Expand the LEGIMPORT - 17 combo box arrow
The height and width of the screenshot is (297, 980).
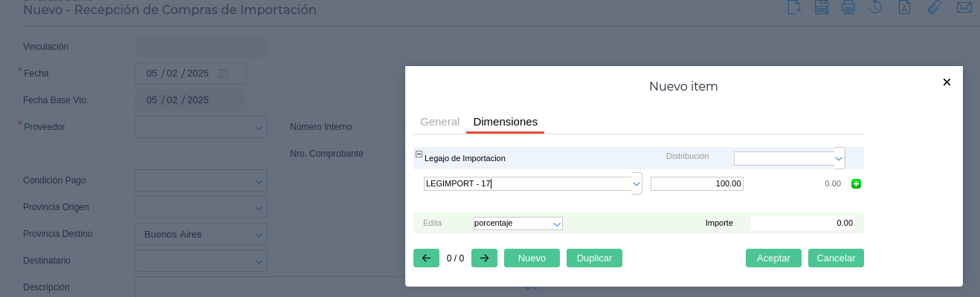[x=636, y=183]
